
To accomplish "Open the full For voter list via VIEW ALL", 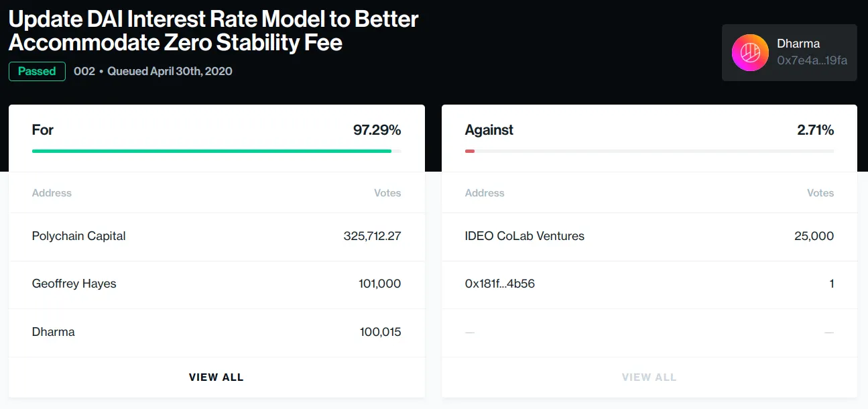I will (216, 377).
